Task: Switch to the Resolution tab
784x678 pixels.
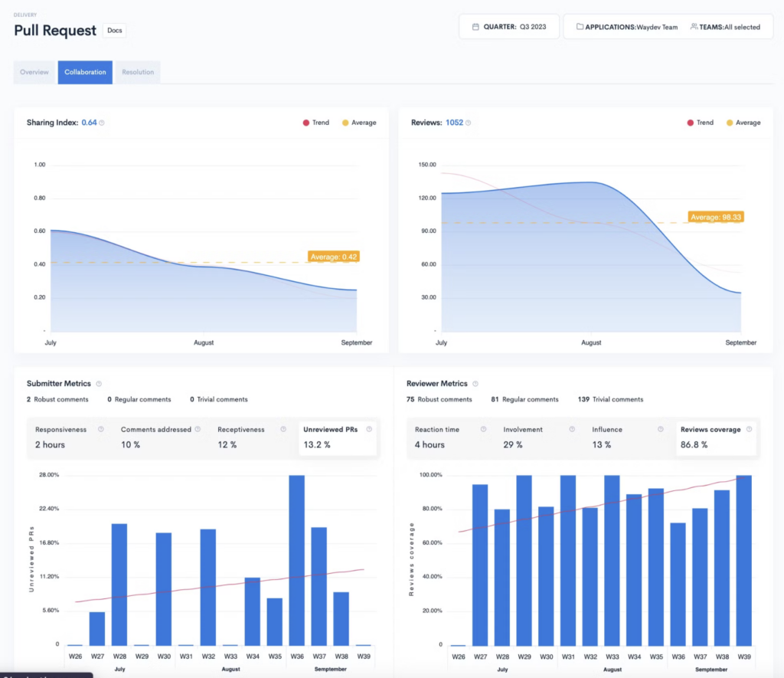Action: tap(138, 72)
